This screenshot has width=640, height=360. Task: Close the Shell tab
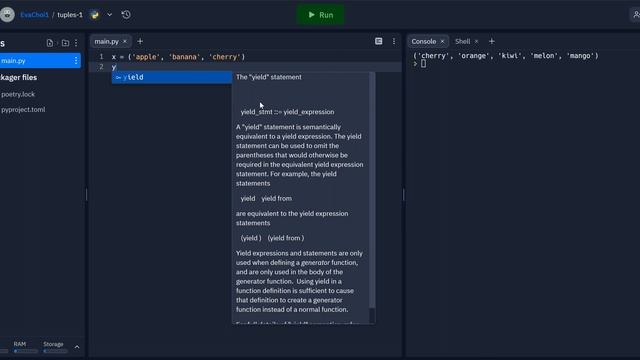point(476,42)
